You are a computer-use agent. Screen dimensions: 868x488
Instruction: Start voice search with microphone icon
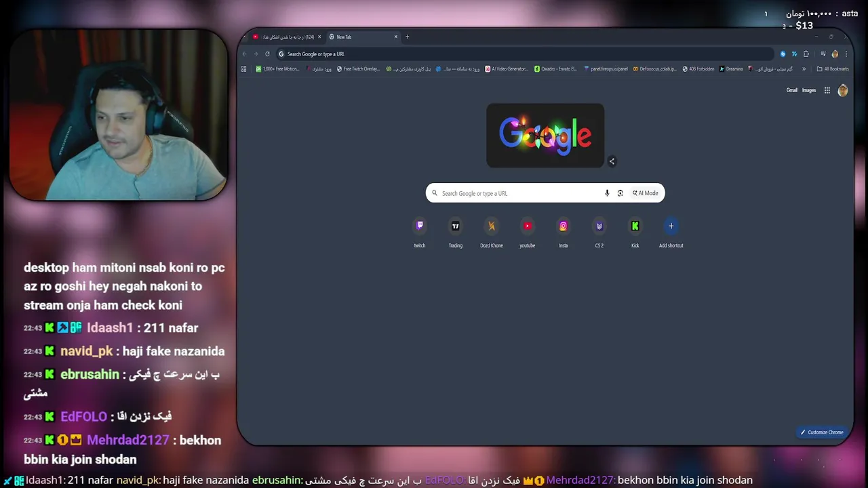(607, 193)
